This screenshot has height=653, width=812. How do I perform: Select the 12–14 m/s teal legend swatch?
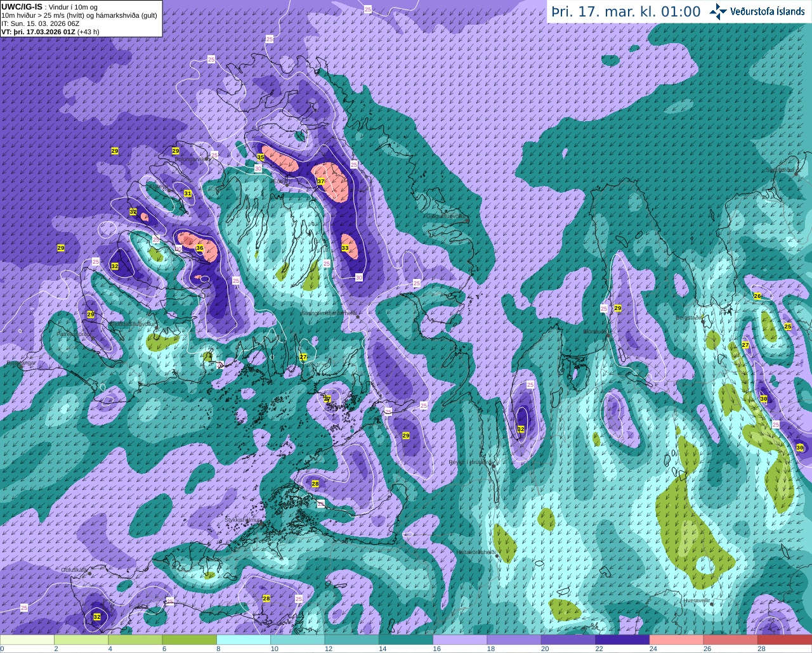pos(352,640)
